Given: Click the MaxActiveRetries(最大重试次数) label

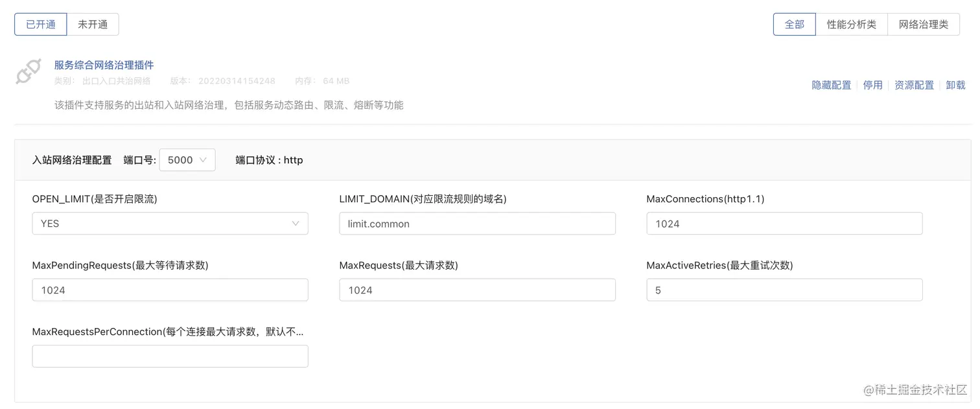Looking at the screenshot, I should [x=719, y=265].
